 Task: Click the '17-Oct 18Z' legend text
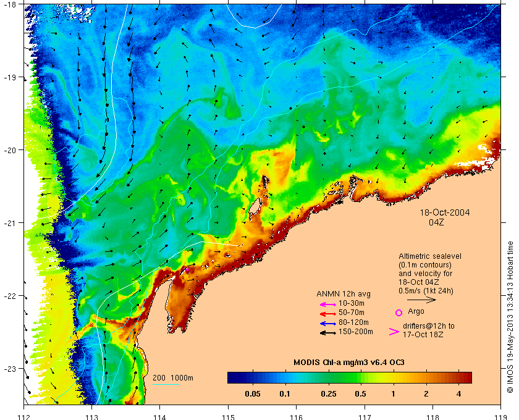click(x=423, y=335)
